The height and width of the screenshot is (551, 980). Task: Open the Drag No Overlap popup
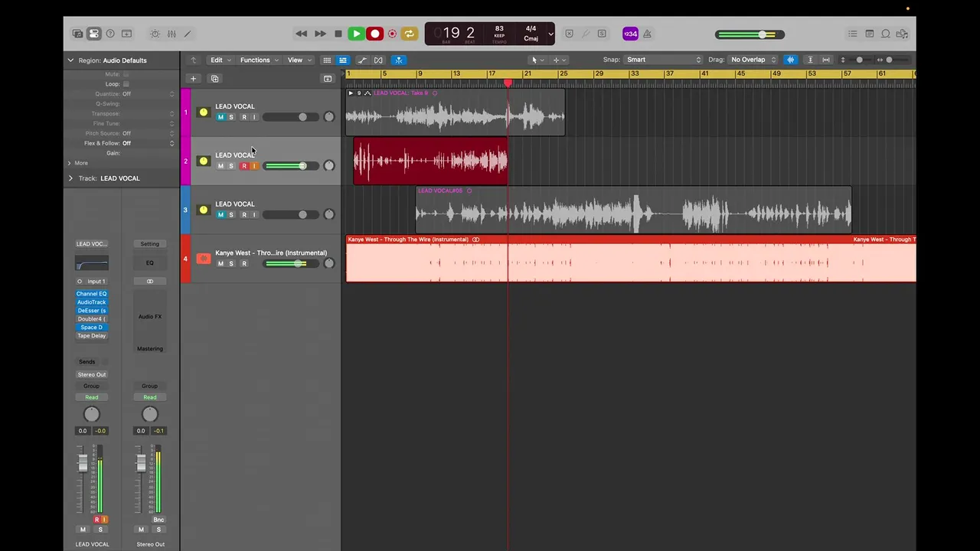click(753, 60)
